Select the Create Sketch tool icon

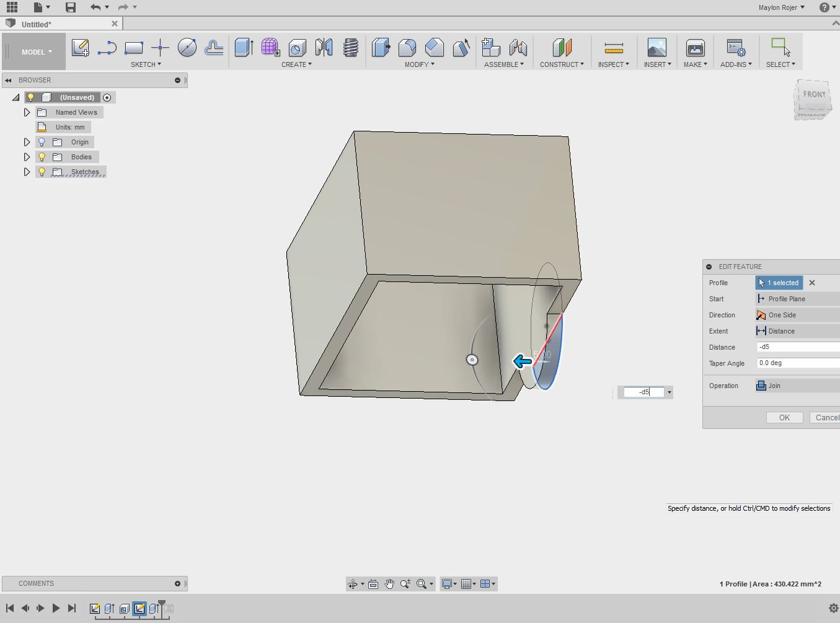80,48
